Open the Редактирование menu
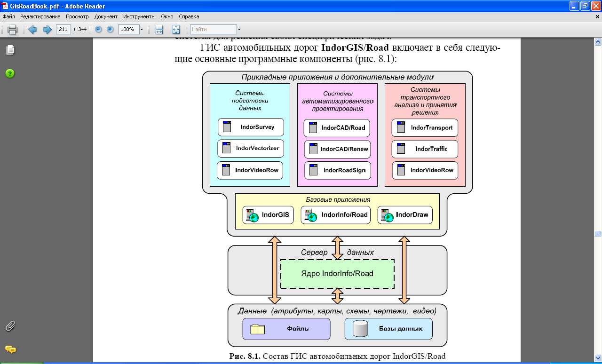Viewport: 602px width, 364px height. 40,16
